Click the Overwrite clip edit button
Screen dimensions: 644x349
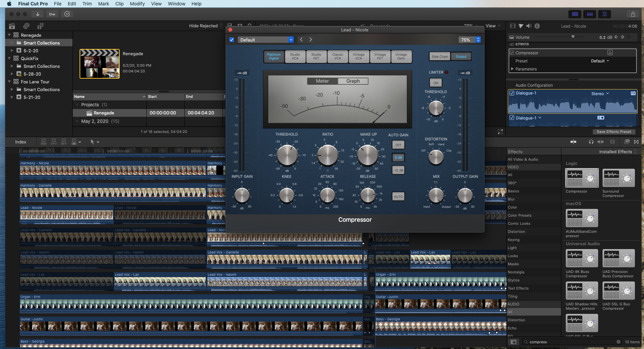pos(74,142)
